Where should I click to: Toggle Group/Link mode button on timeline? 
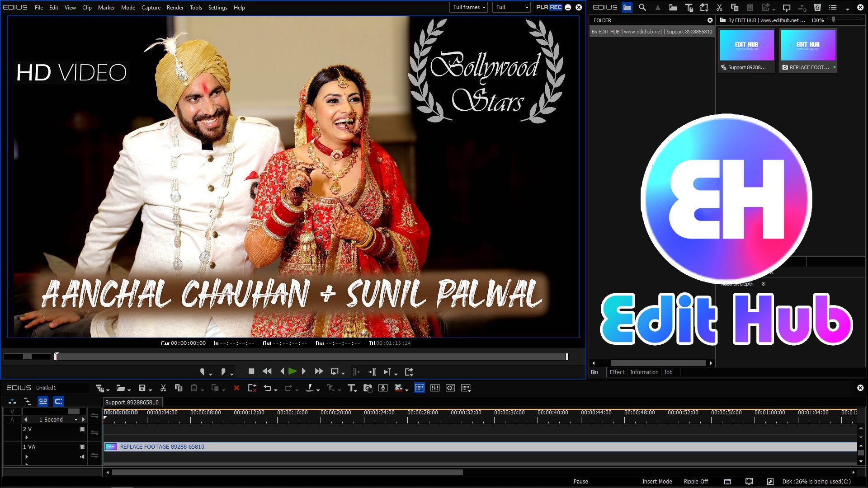[x=43, y=401]
